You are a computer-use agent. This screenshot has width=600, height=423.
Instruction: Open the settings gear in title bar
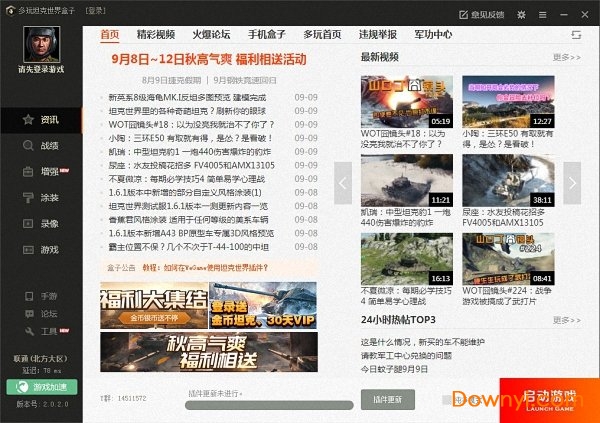tap(521, 15)
